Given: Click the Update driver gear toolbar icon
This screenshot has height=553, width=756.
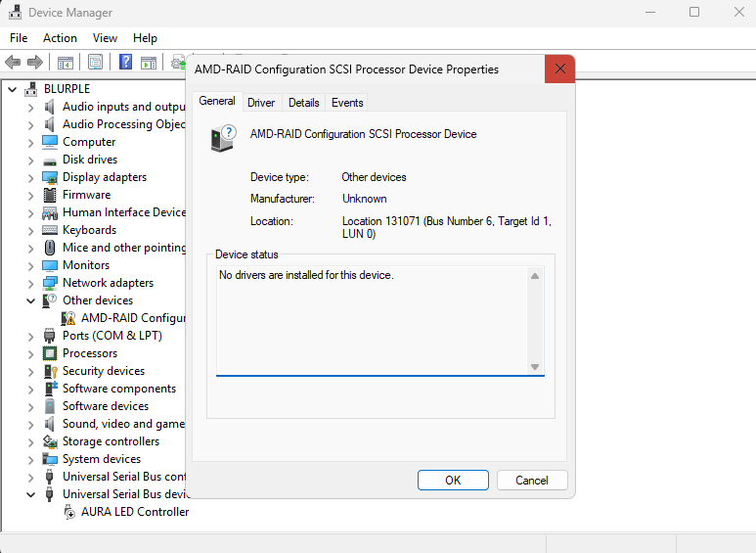Looking at the screenshot, I should pyautogui.click(x=178, y=63).
